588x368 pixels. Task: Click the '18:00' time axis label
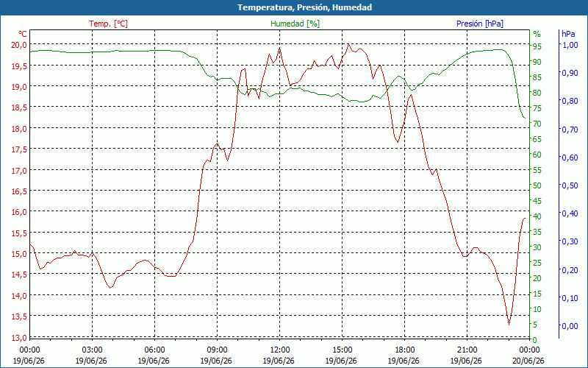[405, 350]
